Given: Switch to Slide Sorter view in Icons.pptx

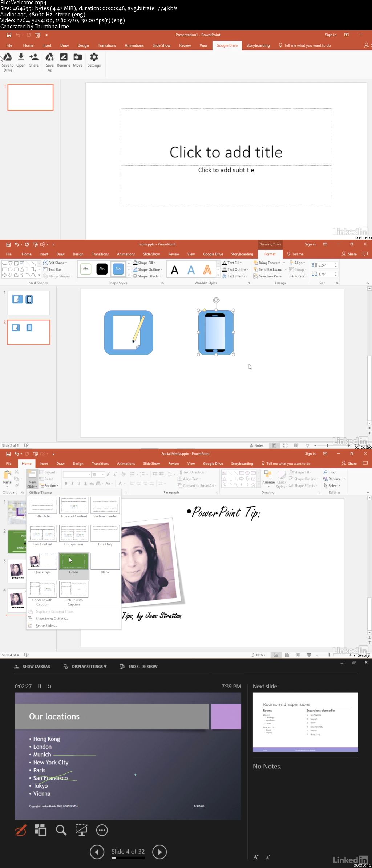Looking at the screenshot, I should tap(285, 445).
